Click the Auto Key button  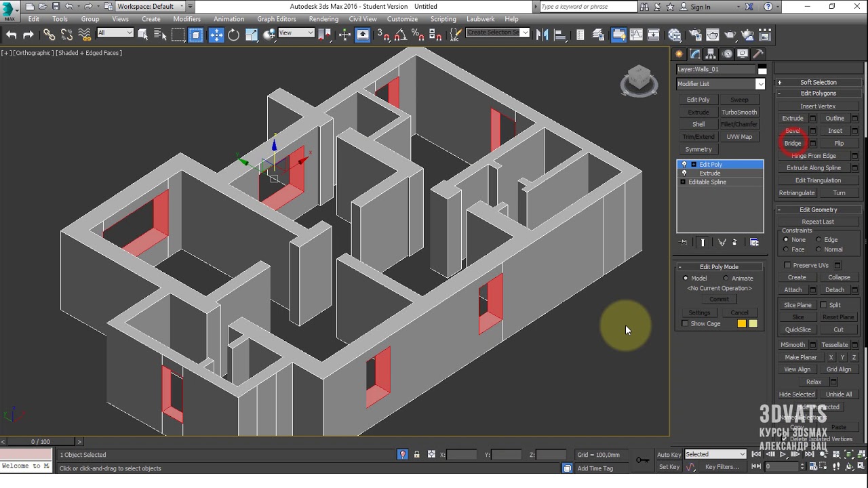pyautogui.click(x=669, y=454)
